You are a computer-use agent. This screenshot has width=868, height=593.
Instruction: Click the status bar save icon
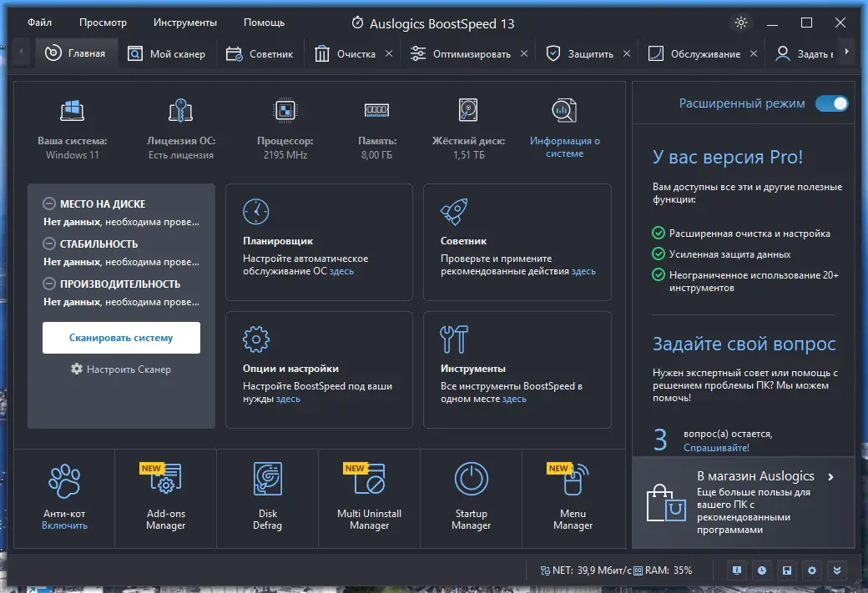point(786,570)
